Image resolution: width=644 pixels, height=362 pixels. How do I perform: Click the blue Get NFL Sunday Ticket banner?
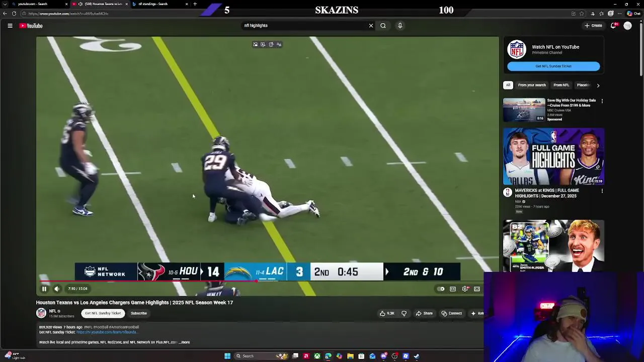(553, 66)
